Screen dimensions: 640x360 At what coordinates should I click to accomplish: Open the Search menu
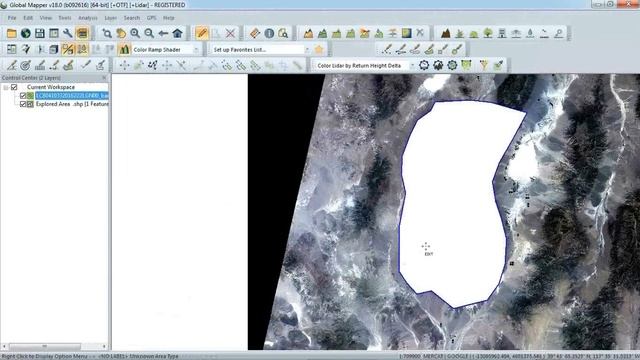coord(132,18)
